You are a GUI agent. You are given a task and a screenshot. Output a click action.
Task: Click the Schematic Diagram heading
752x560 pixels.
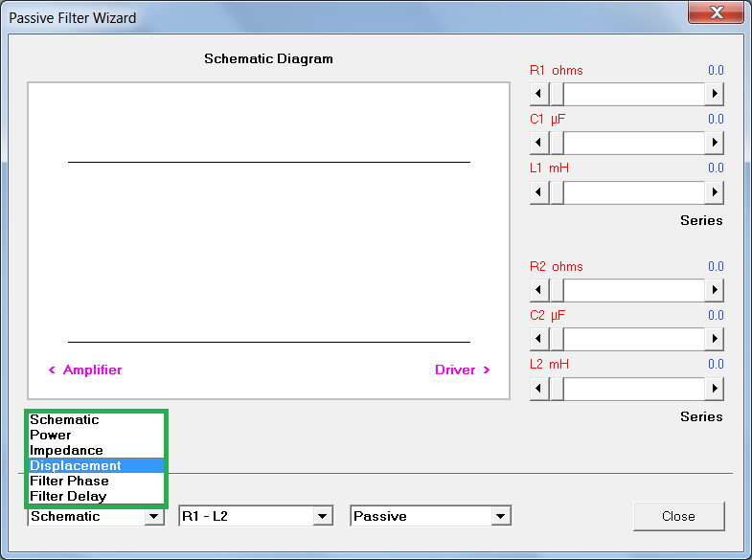[x=268, y=59]
